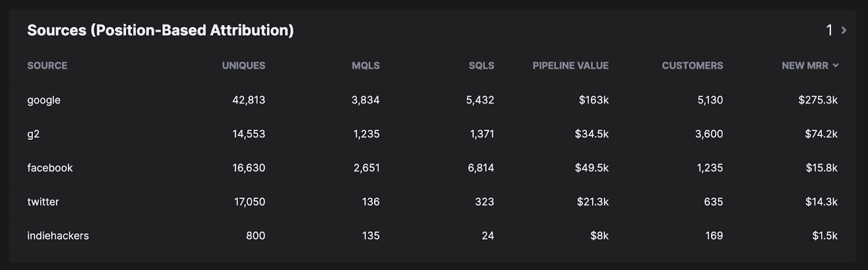Open the google source row
Screen dimensions: 868x270
(x=44, y=100)
